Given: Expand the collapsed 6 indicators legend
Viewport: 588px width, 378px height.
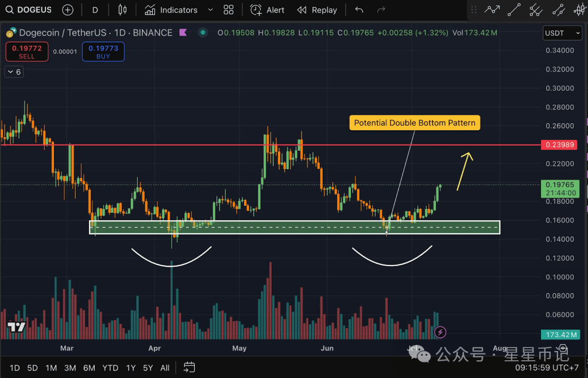Looking at the screenshot, I should click(14, 72).
